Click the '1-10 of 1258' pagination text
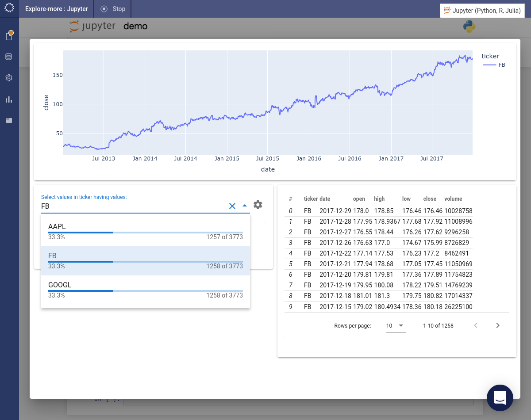 pyautogui.click(x=438, y=326)
